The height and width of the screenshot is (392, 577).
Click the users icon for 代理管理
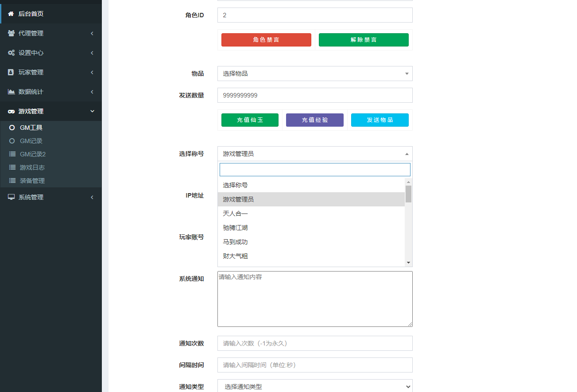pyautogui.click(x=11, y=33)
